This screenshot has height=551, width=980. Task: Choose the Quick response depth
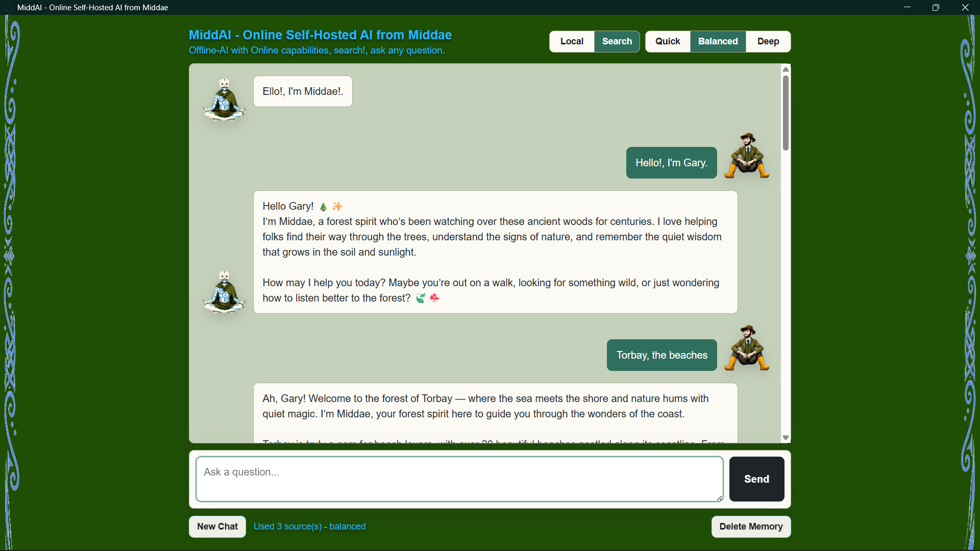pyautogui.click(x=668, y=41)
